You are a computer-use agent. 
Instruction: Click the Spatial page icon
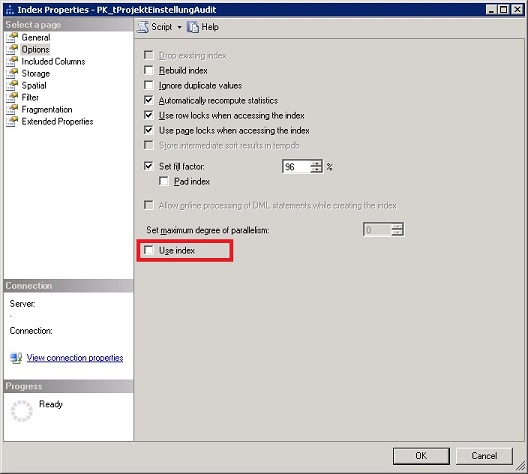12,86
